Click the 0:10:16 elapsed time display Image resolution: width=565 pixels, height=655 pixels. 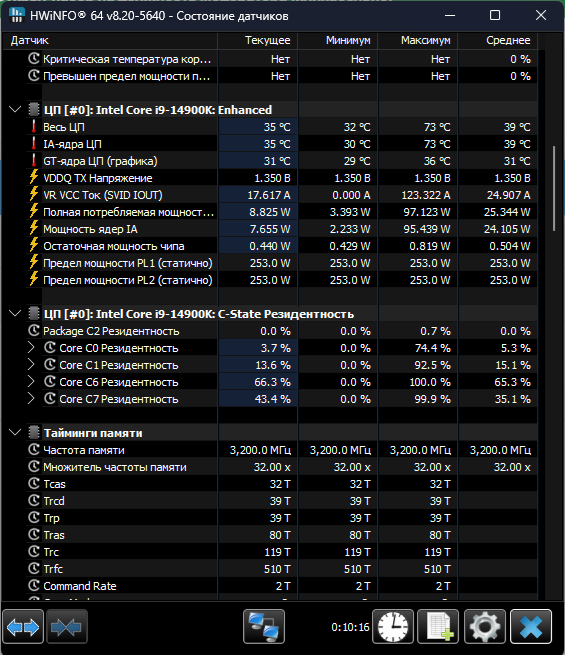tap(350, 627)
